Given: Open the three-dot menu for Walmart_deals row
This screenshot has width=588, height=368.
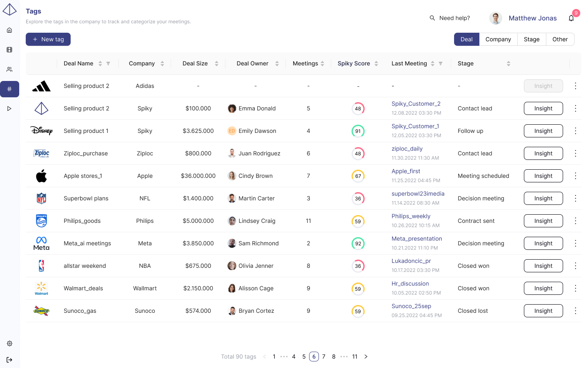Looking at the screenshot, I should (x=575, y=288).
